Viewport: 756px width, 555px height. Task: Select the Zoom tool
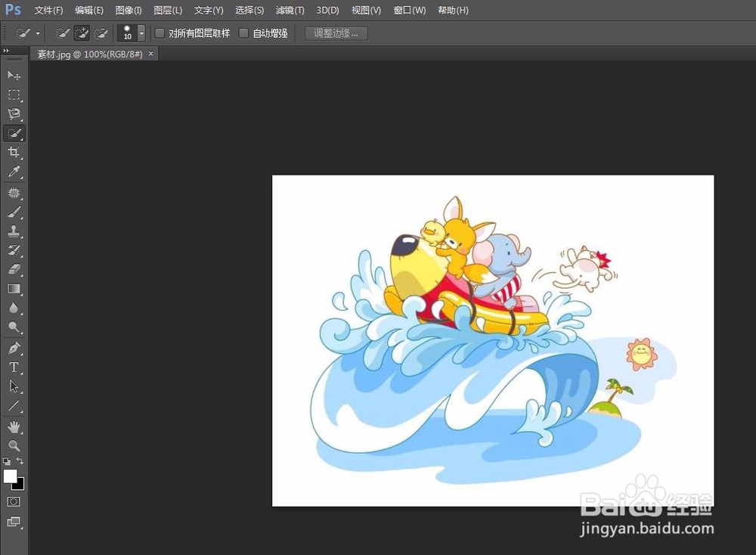coord(14,446)
